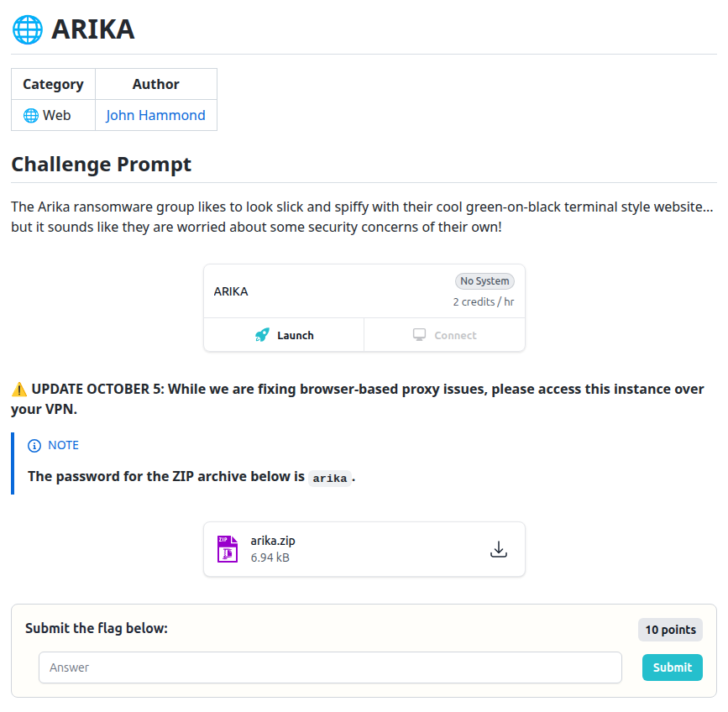The height and width of the screenshot is (712, 728).
Task: Click the globe logo beside ARIKA heading
Action: [x=26, y=29]
